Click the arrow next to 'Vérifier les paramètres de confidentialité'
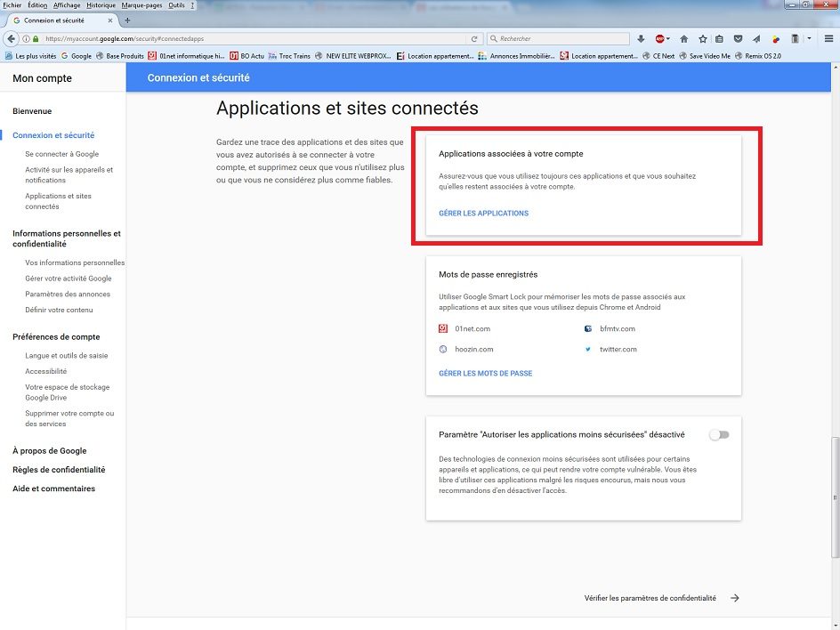This screenshot has width=840, height=630. click(735, 598)
